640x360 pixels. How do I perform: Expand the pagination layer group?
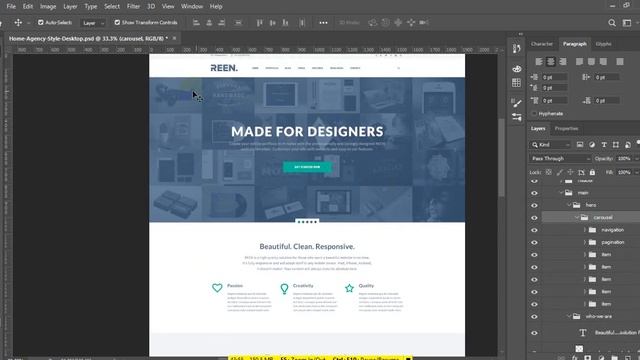pos(584,242)
